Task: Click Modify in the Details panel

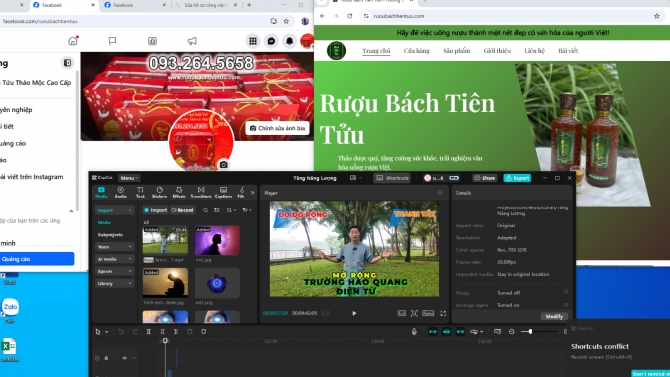Action: pos(554,316)
